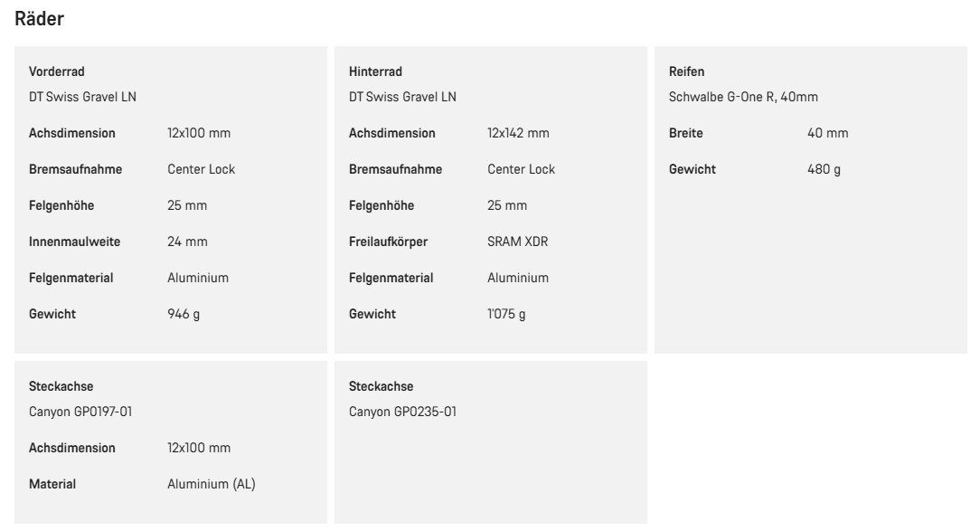The width and height of the screenshot is (980, 531).
Task: Click the Hinterrad card title
Action: tap(375, 71)
